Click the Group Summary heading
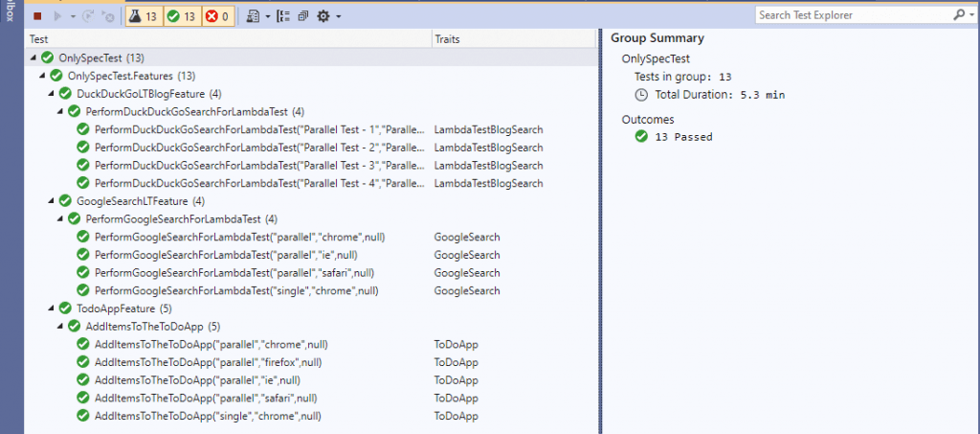Image resolution: width=980 pixels, height=434 pixels. click(657, 38)
